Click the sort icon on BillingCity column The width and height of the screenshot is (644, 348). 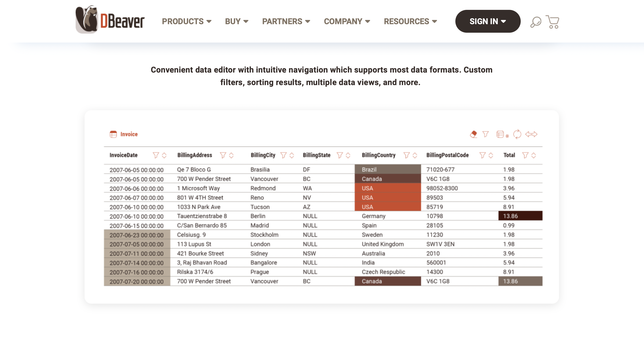pos(292,155)
